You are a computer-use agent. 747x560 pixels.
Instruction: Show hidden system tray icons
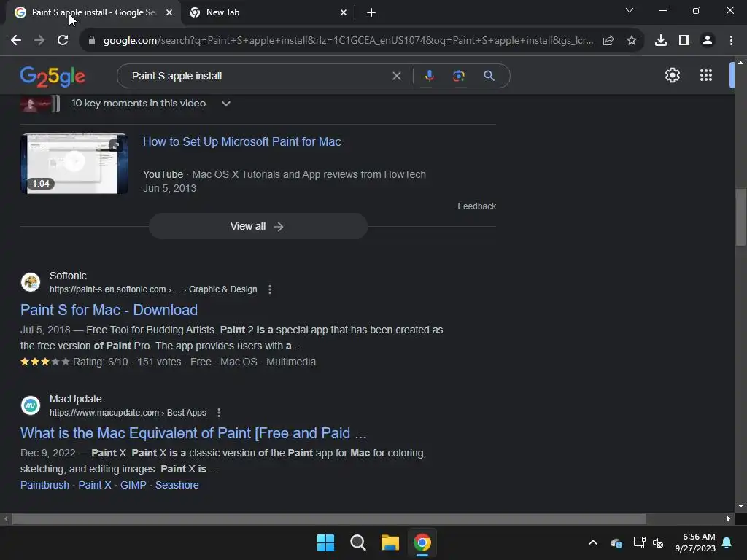[x=593, y=542]
